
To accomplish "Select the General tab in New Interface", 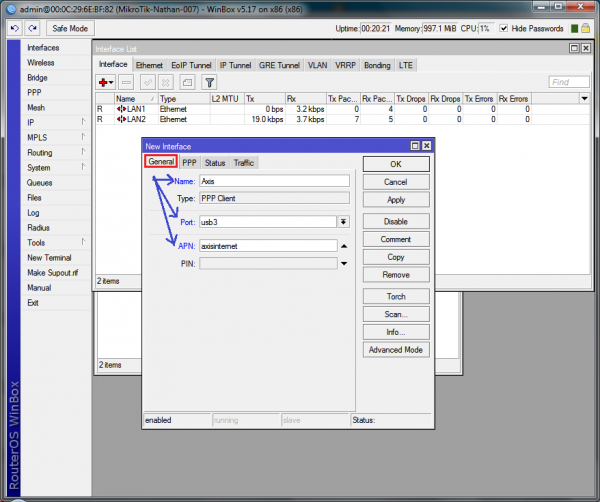I will coord(161,161).
